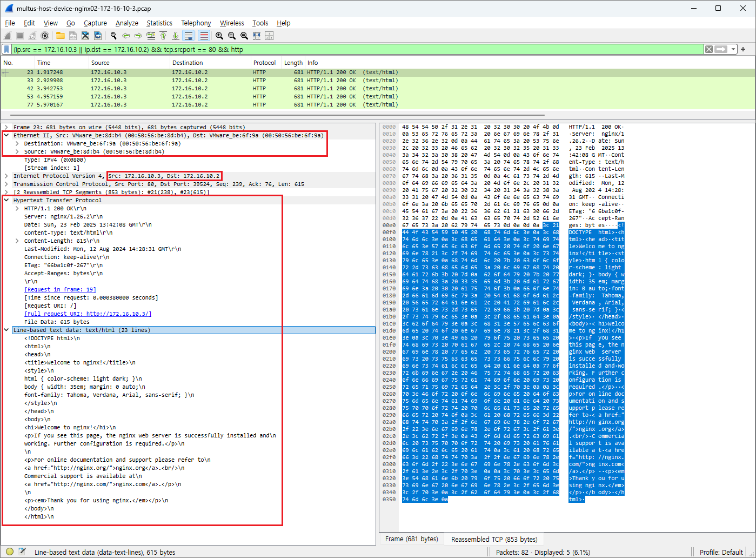
Task: Click into display filter input field
Action: tap(357, 49)
